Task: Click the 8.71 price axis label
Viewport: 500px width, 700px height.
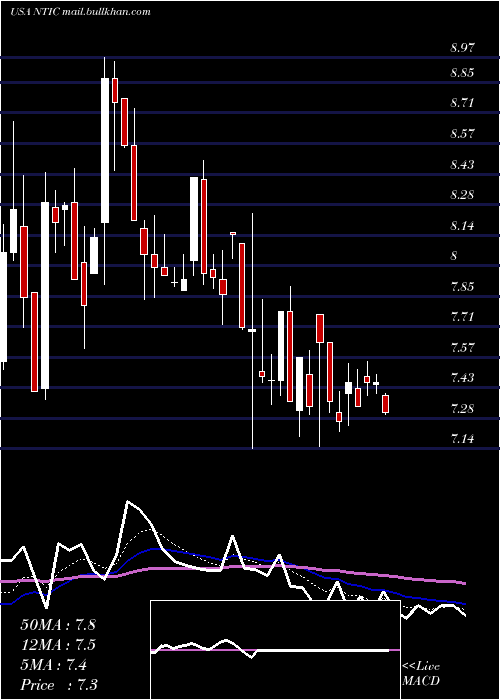Action: tap(463, 103)
